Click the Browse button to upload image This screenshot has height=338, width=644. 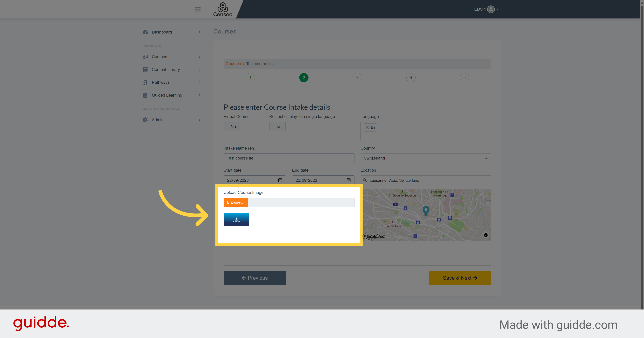click(x=236, y=202)
